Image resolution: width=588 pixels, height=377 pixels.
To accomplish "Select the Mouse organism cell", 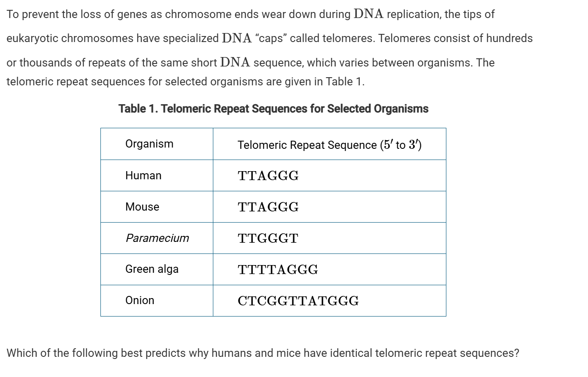I will pyautogui.click(x=142, y=207).
